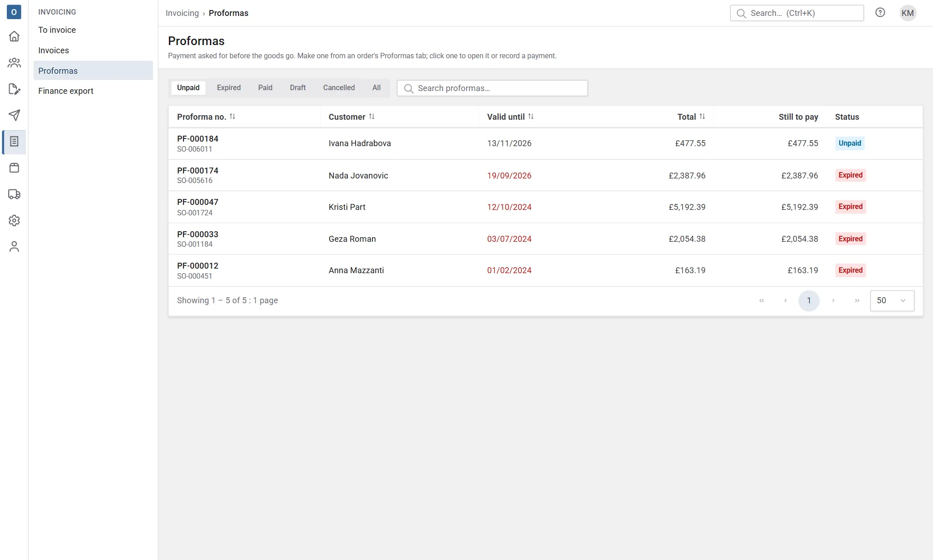Image resolution: width=933 pixels, height=560 pixels.
Task: Switch to the Expired filter tab
Action: click(229, 88)
